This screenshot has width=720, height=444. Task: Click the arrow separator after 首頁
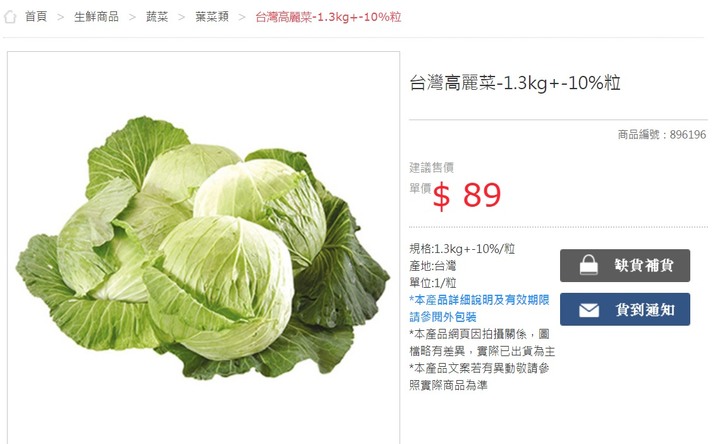pos(60,17)
